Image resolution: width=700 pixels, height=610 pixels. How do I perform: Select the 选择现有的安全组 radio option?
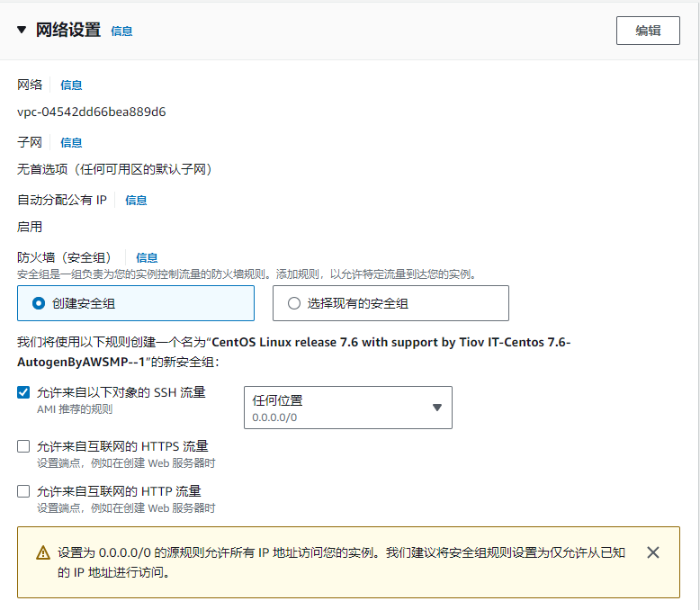pyautogui.click(x=294, y=303)
